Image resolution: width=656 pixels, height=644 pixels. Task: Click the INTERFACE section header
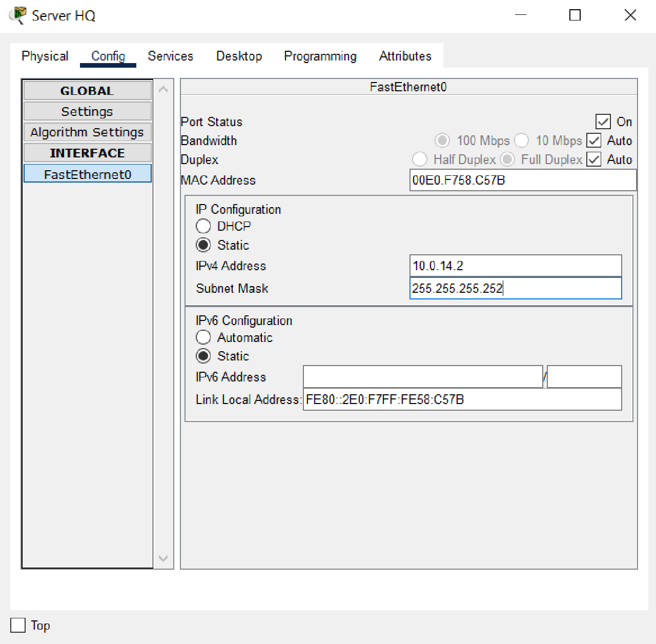pyautogui.click(x=87, y=153)
